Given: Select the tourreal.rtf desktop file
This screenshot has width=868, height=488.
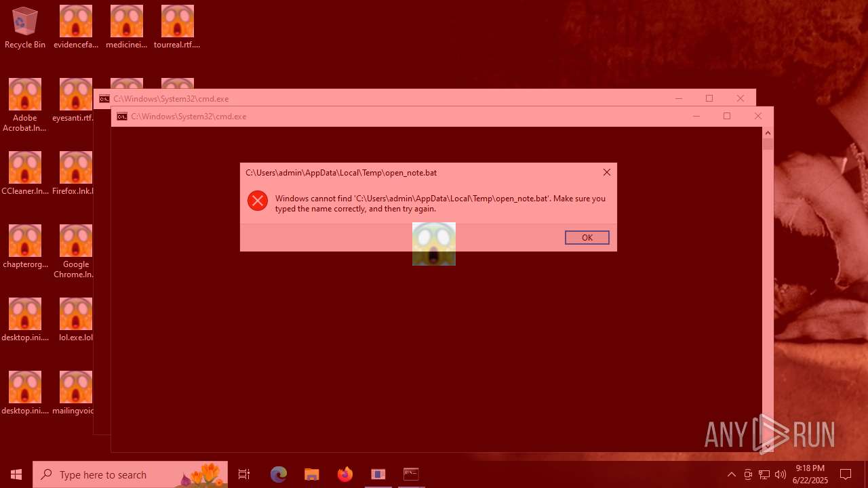Looking at the screenshot, I should coord(177,28).
